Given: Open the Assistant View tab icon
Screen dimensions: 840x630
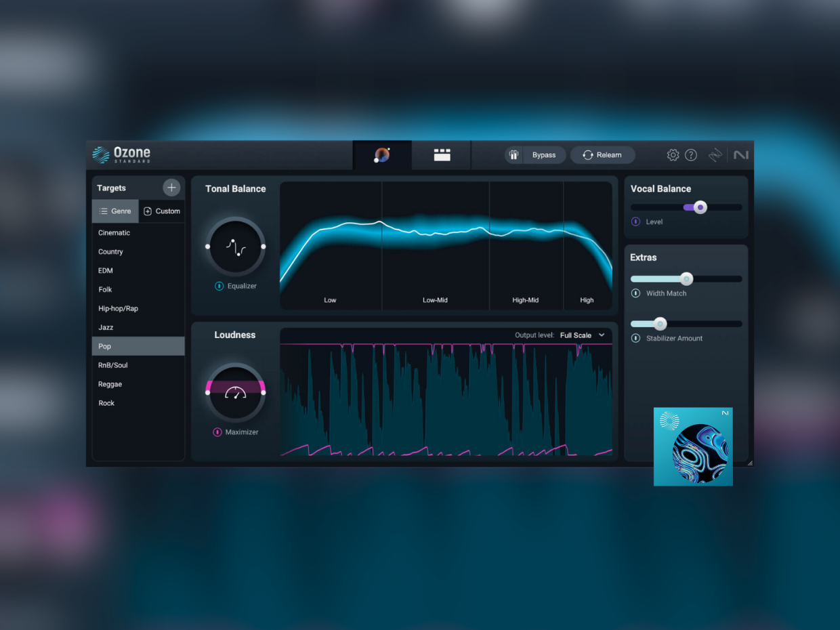Looking at the screenshot, I should point(381,154).
